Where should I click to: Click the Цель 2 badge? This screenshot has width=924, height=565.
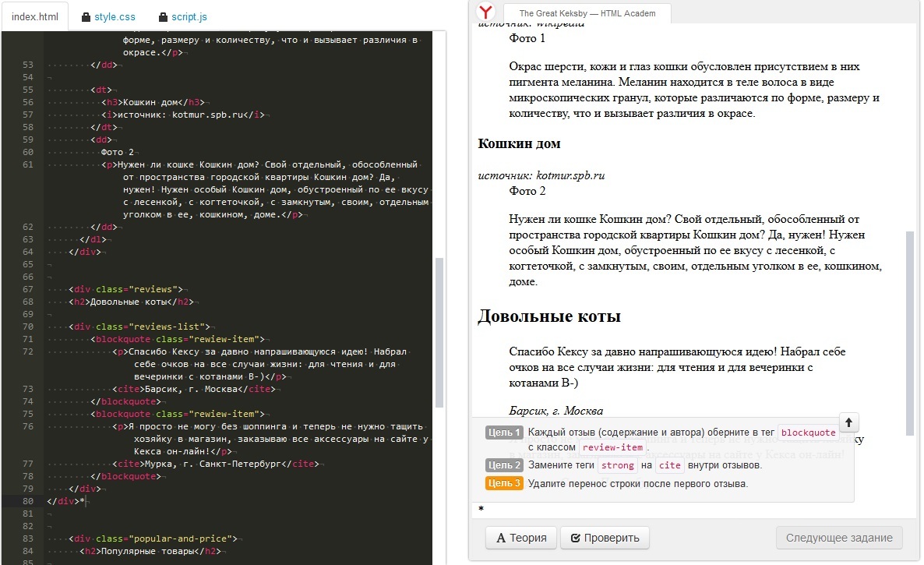coord(504,465)
